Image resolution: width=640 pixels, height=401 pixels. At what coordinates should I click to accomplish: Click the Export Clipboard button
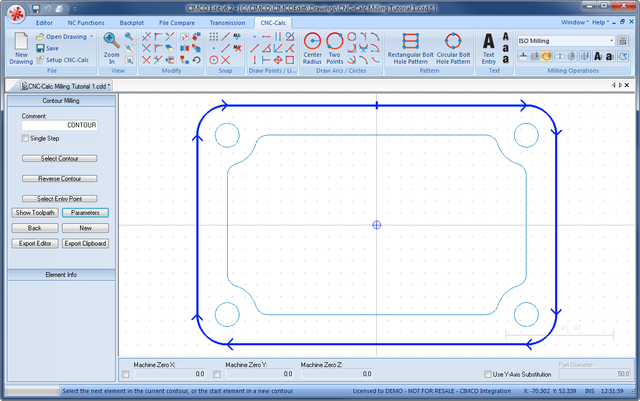pos(85,243)
